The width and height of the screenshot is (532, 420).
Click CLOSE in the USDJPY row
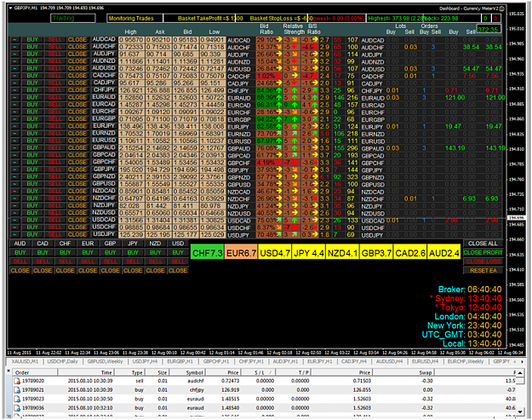click(x=77, y=234)
